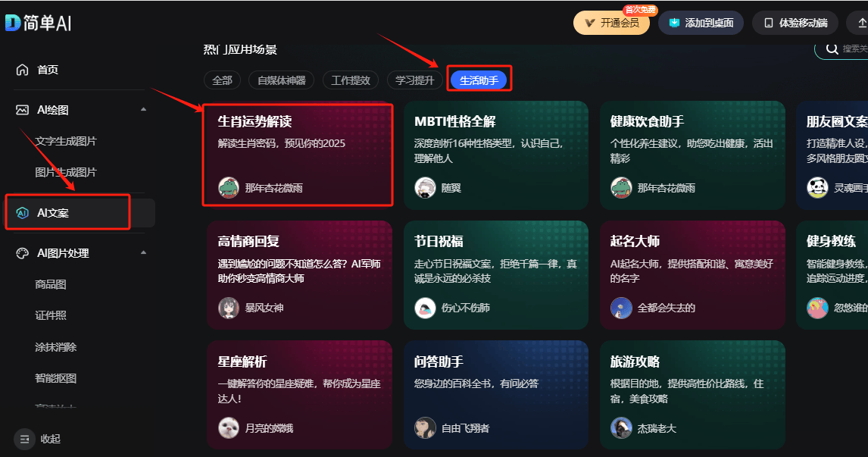
Task: Collapse the AI绘图 section arrow
Action: [x=143, y=109]
